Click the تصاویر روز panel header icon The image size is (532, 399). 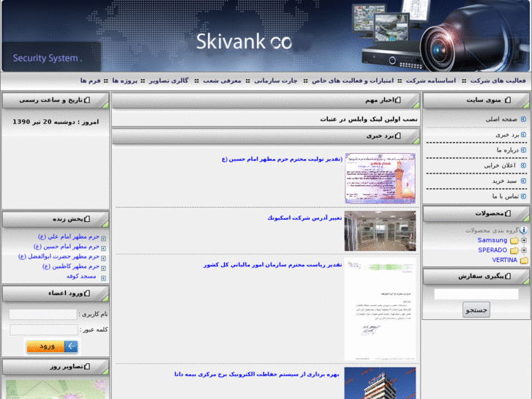point(87,366)
